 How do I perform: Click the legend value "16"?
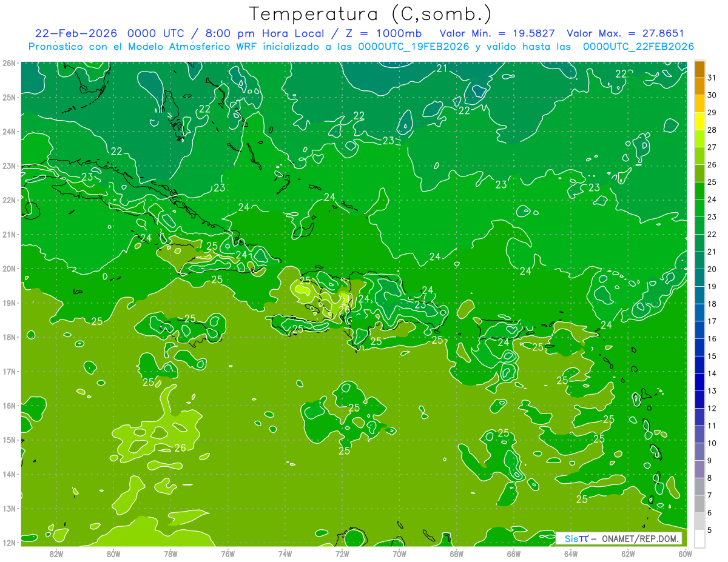click(712, 339)
